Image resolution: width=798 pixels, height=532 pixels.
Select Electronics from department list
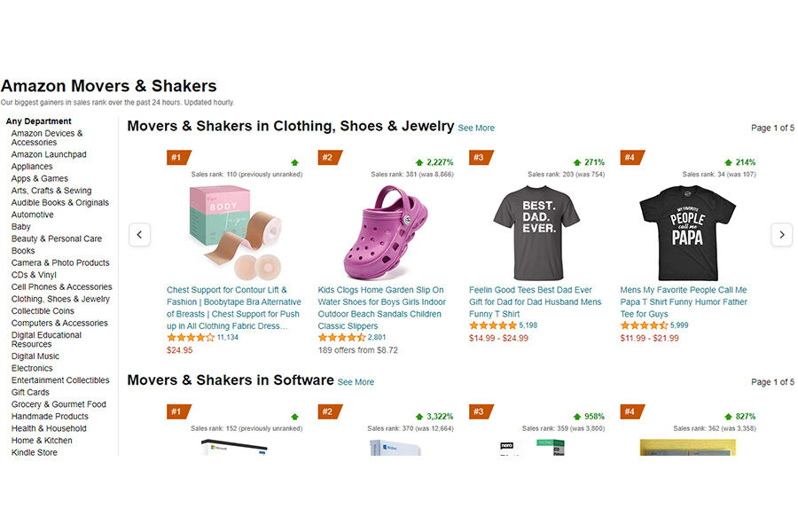32,368
